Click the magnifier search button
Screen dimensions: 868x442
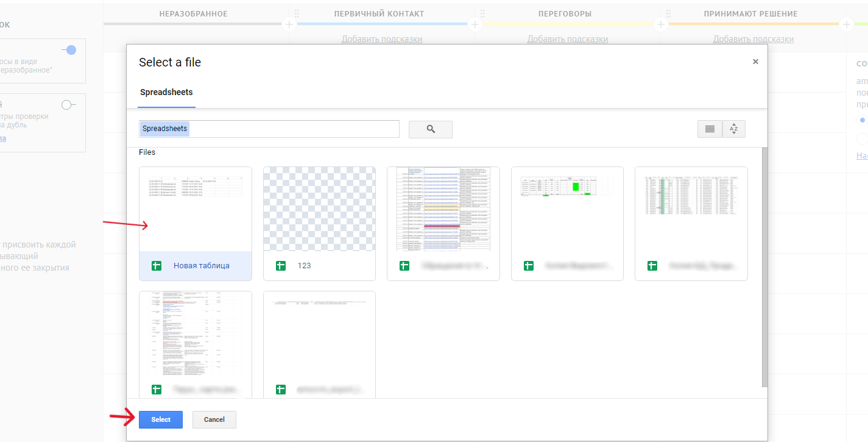click(x=430, y=129)
